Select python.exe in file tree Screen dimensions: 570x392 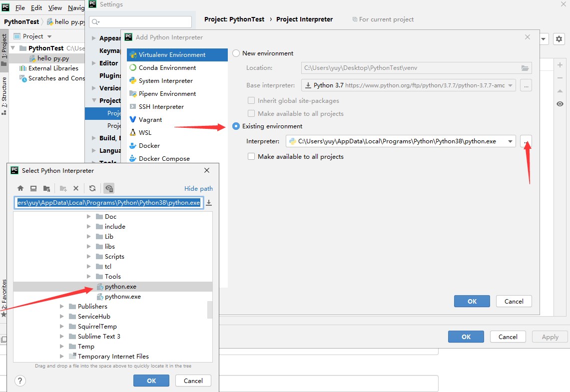tap(113, 287)
